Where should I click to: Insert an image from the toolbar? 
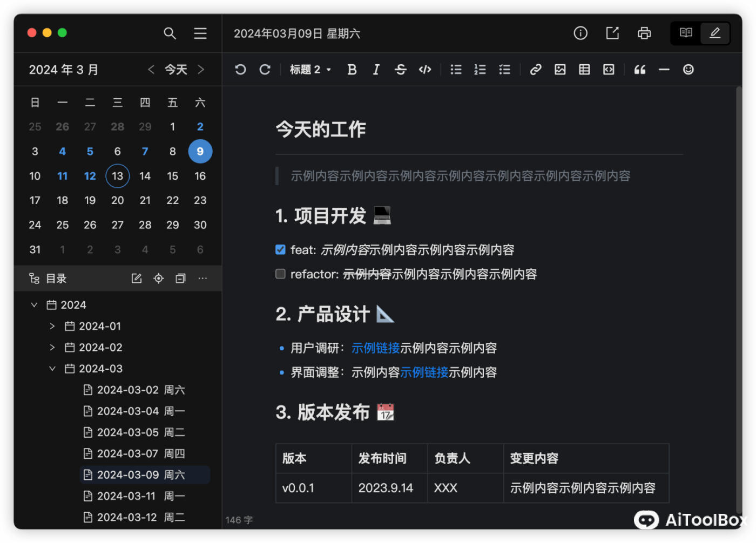pos(560,69)
